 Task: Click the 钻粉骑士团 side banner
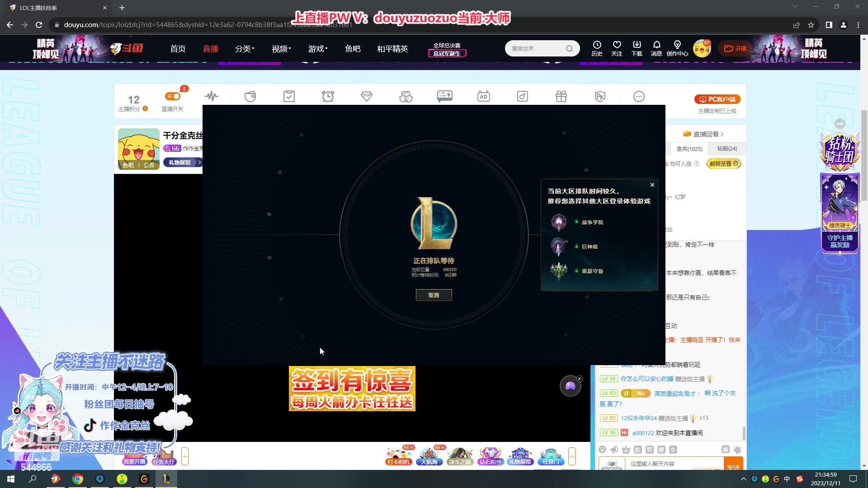tap(840, 151)
